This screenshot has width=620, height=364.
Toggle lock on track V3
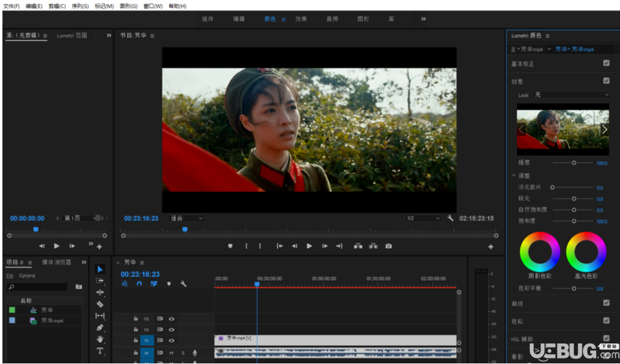pyautogui.click(x=135, y=319)
